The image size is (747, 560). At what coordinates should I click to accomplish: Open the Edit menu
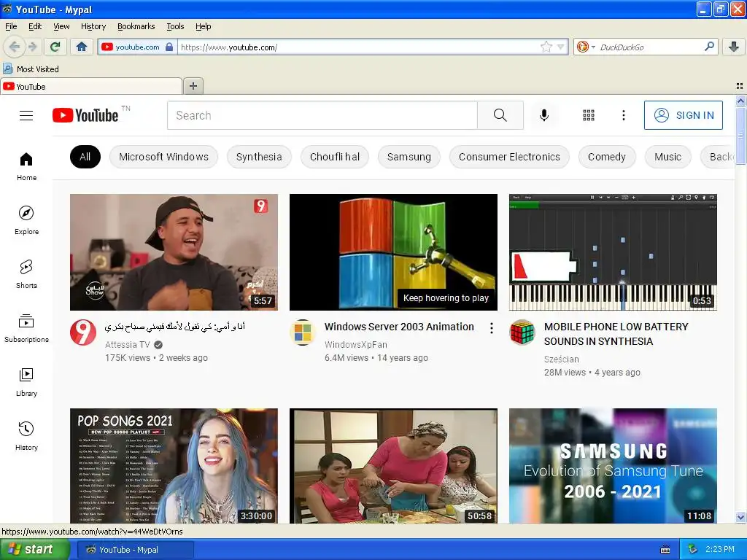(35, 26)
